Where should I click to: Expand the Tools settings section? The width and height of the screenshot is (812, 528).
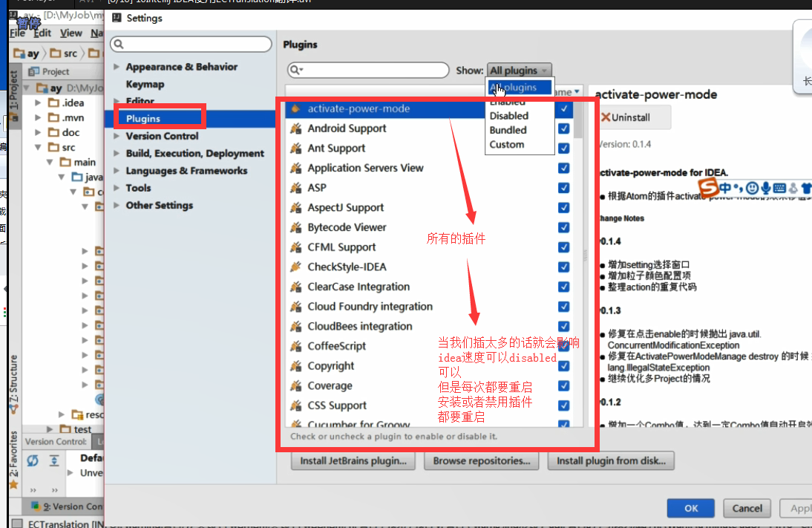pyautogui.click(x=117, y=188)
